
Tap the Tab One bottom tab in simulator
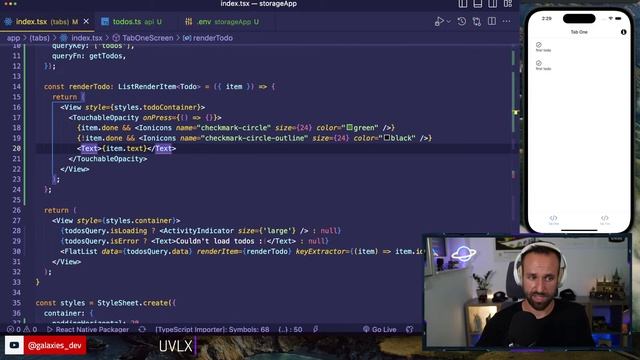(553, 220)
